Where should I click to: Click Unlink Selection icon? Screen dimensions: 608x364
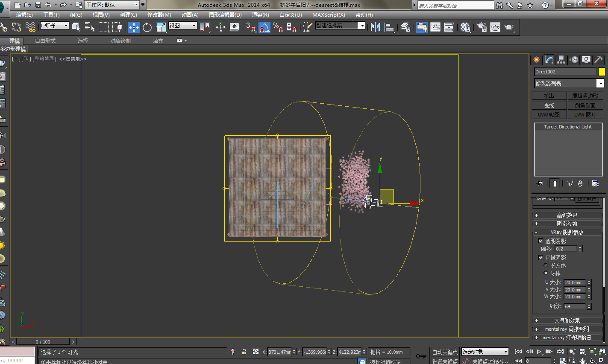tap(16, 27)
